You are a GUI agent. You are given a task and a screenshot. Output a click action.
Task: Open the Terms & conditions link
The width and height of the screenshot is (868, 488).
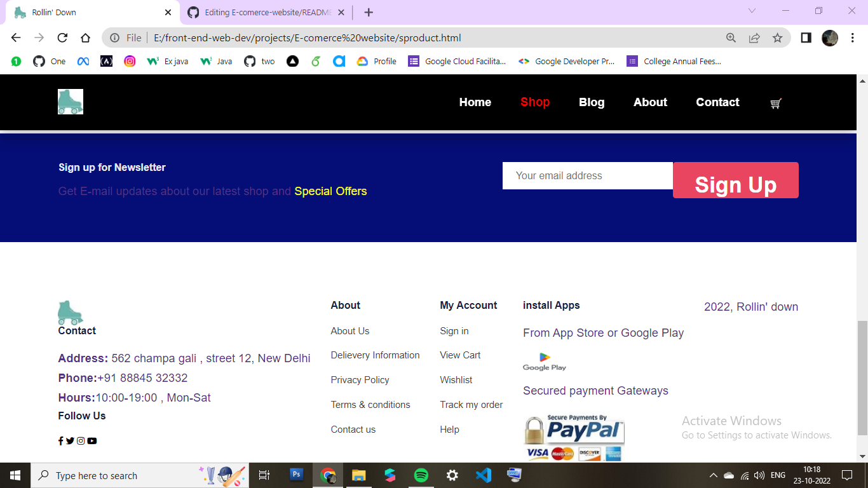[x=370, y=405]
